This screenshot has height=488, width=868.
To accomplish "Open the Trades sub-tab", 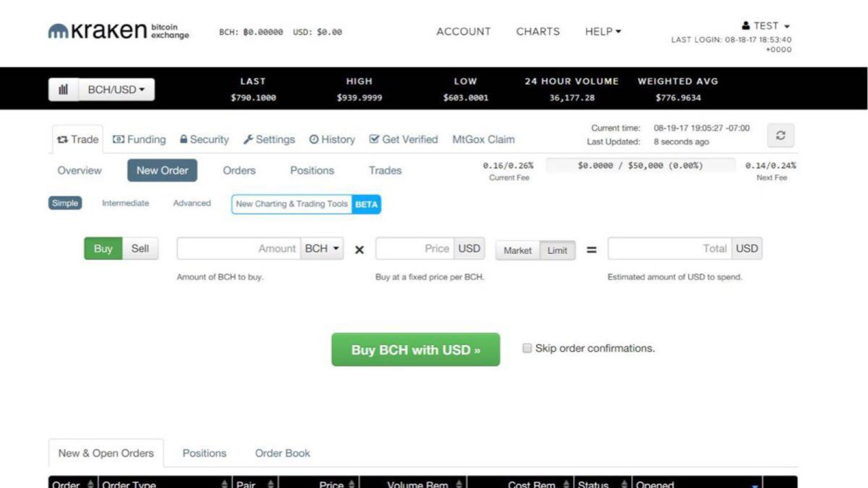I will coord(385,170).
